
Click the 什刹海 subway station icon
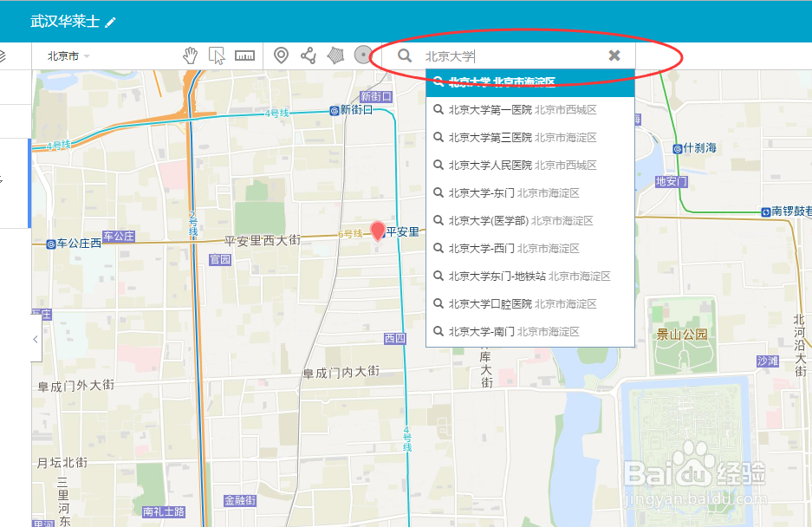(x=678, y=149)
